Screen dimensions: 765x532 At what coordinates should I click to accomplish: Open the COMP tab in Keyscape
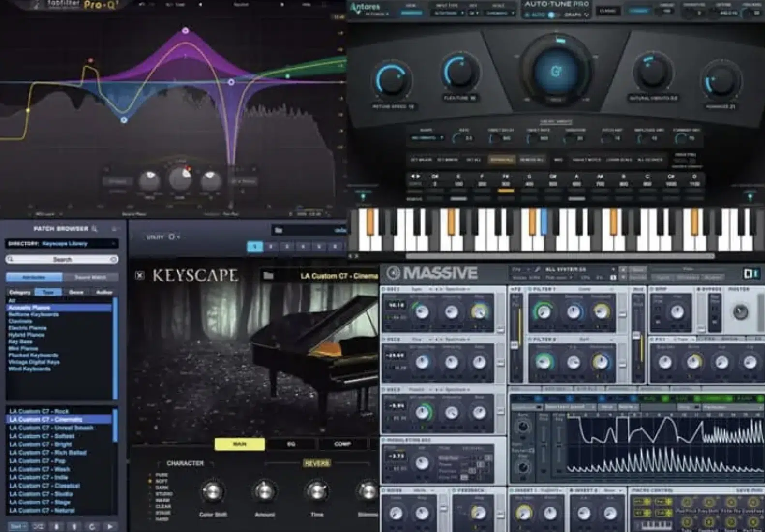(x=342, y=444)
